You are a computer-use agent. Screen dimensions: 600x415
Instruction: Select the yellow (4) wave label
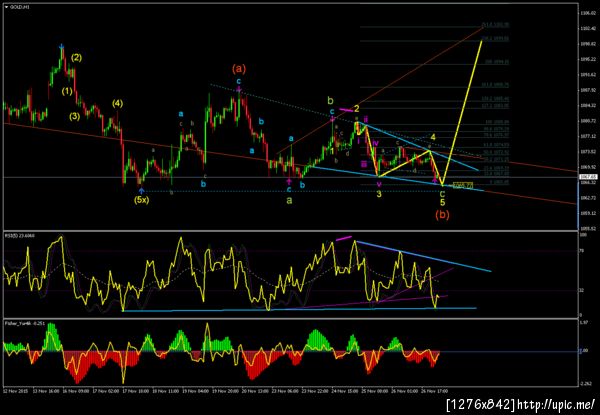117,103
